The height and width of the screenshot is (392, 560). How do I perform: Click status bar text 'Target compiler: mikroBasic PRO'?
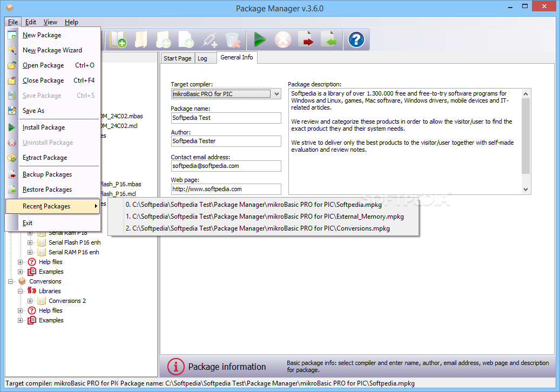(x=62, y=383)
